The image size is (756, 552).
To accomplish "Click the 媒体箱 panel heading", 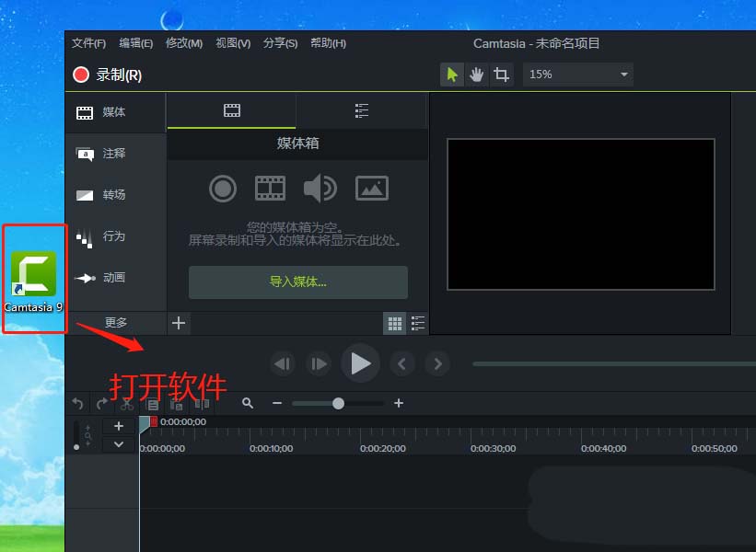I will point(298,144).
